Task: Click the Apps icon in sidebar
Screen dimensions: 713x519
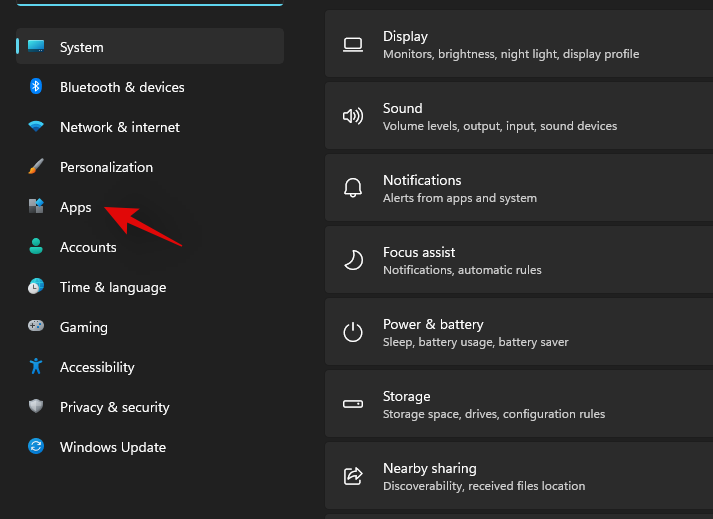Action: [x=36, y=207]
